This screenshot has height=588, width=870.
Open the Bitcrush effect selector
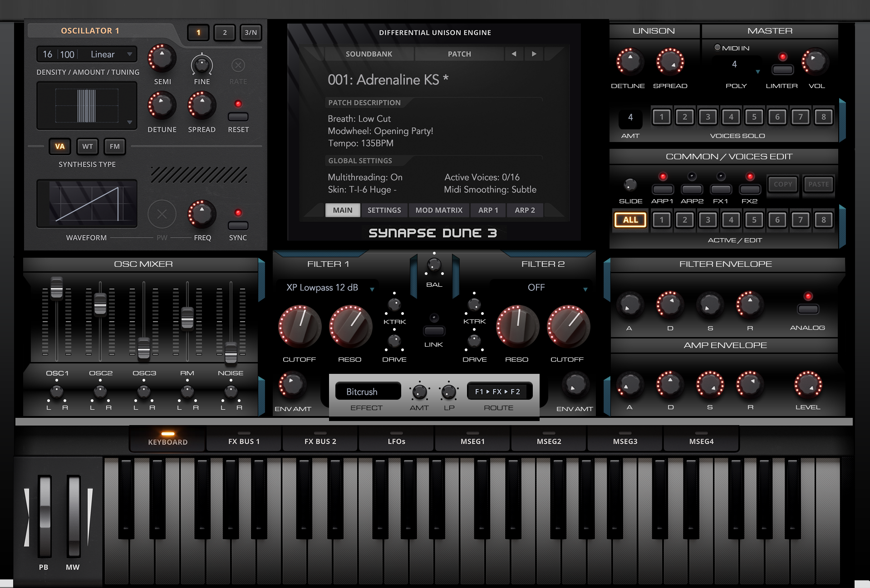pyautogui.click(x=368, y=392)
